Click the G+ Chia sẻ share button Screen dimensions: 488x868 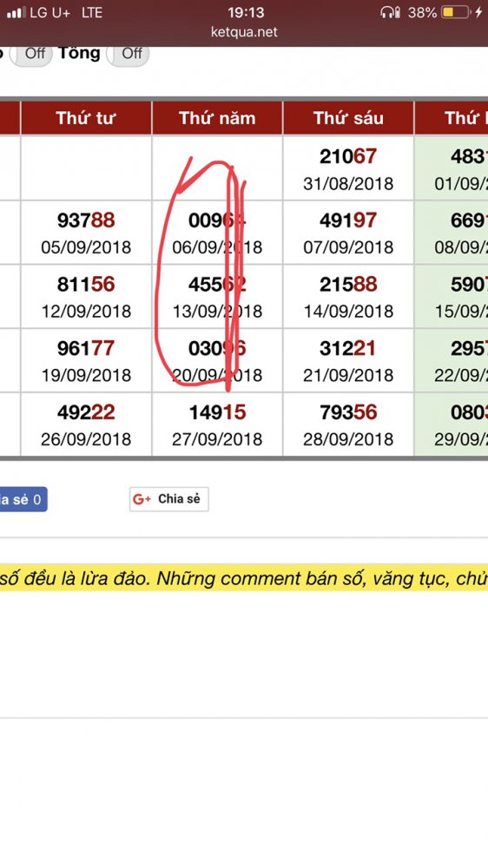(169, 499)
